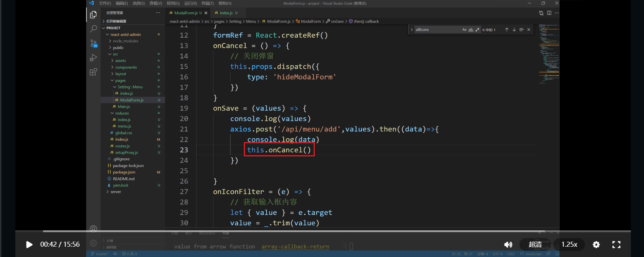Image resolution: width=644 pixels, height=257 pixels.
Task: Split the editor to the right
Action: 549,13
